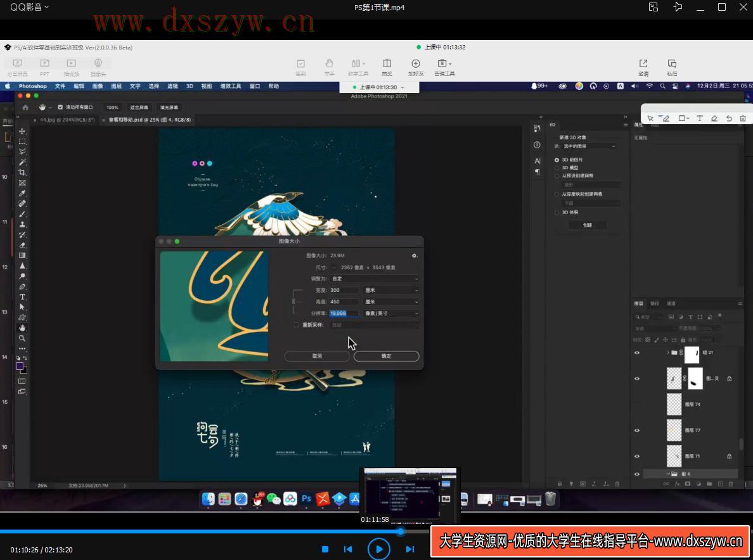753x560 pixels.
Task: Click the 适合屏幕 button
Action: pos(139,108)
